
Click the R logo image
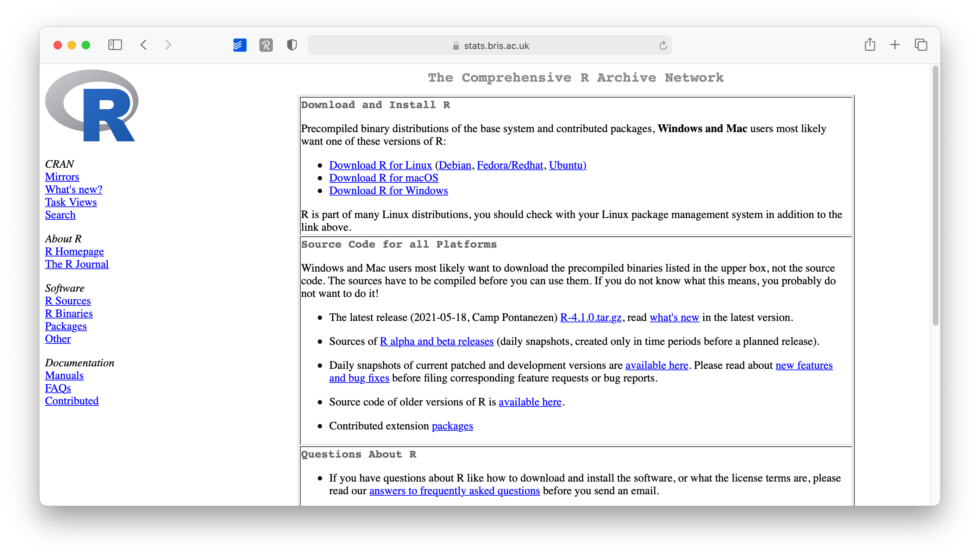coord(92,106)
